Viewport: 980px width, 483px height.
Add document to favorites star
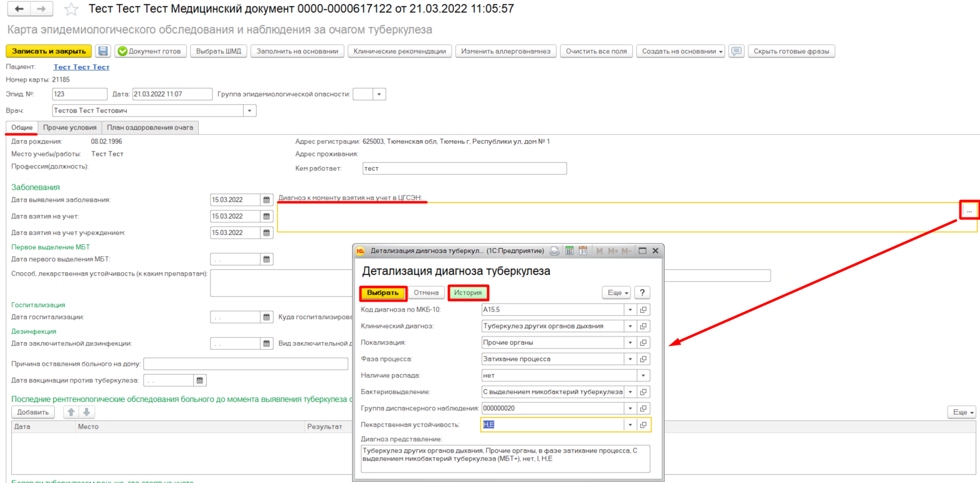coord(71,9)
